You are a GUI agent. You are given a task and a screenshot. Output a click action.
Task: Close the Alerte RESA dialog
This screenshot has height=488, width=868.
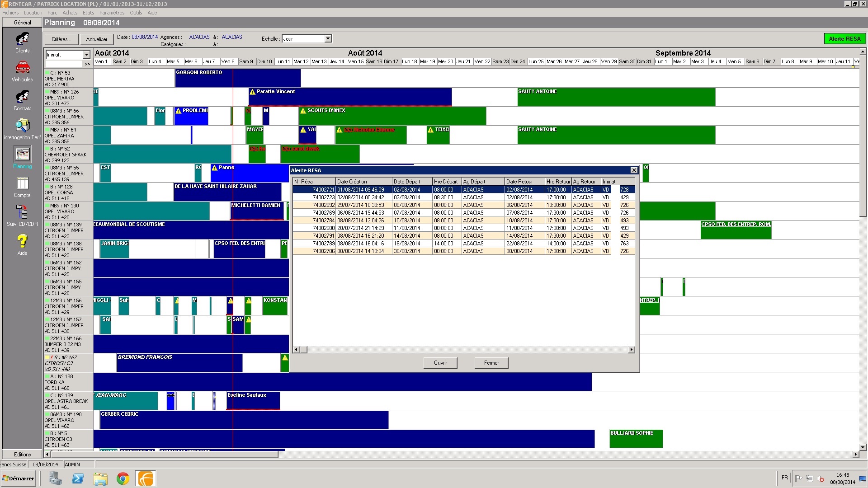(634, 170)
